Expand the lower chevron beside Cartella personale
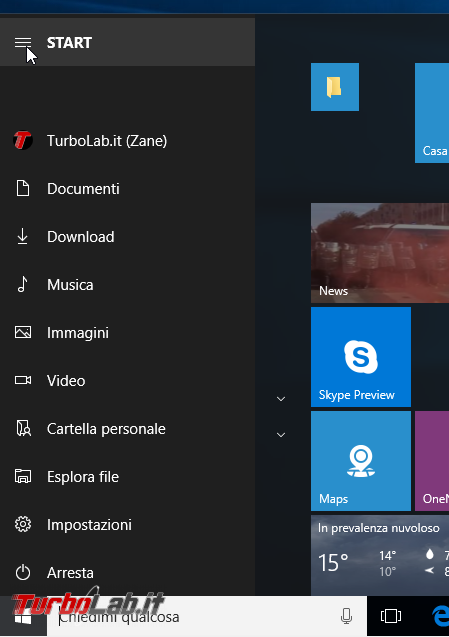This screenshot has height=637, width=449. pos(281,435)
